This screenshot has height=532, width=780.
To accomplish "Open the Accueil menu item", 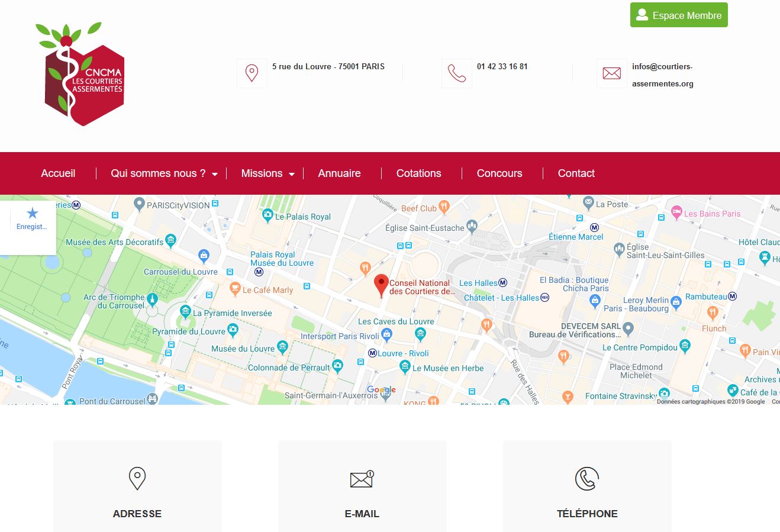I will [x=58, y=173].
